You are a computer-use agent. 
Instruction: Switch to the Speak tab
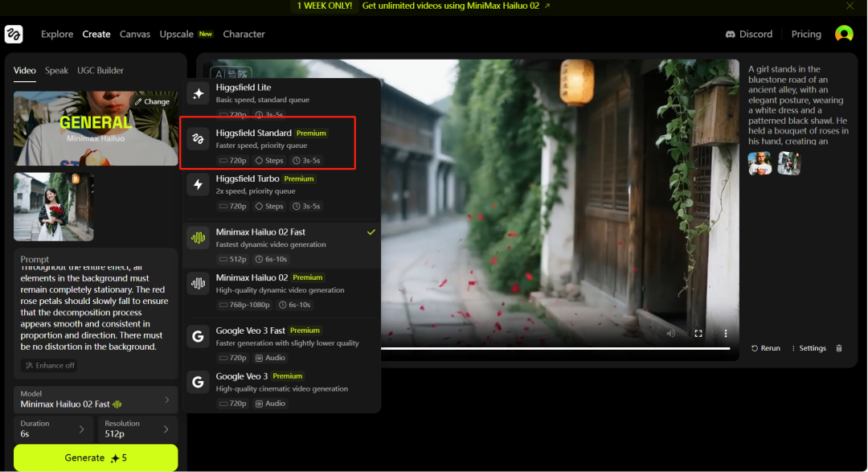(x=56, y=70)
